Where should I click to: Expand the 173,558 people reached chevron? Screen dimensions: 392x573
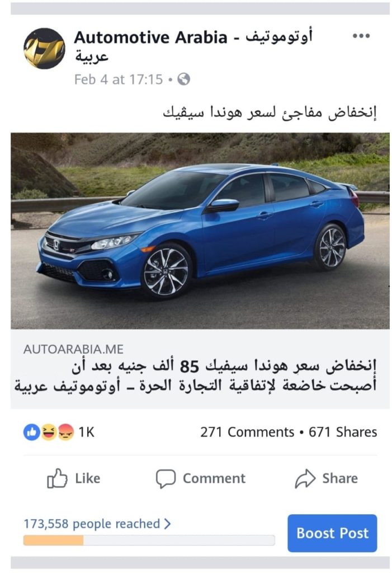coord(167,524)
